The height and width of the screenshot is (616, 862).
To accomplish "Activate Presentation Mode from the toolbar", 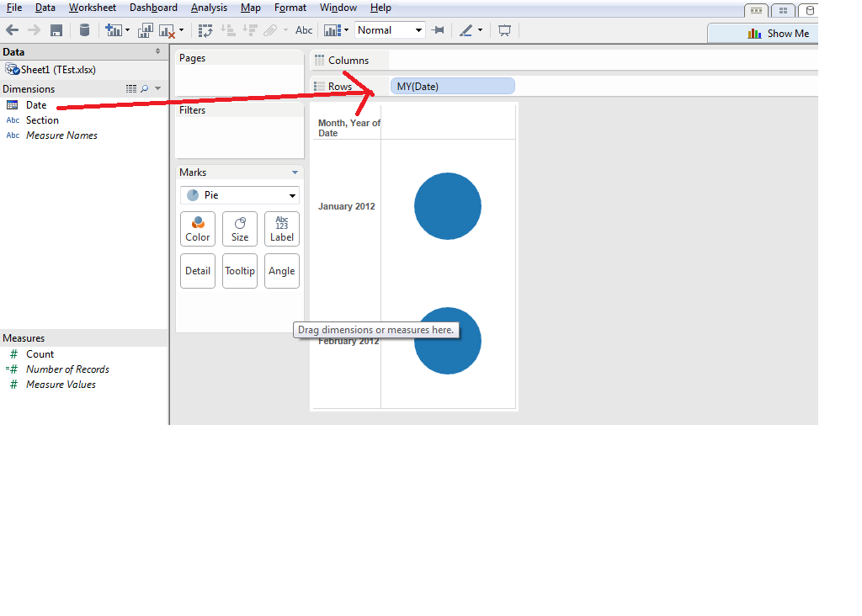I will coord(503,30).
